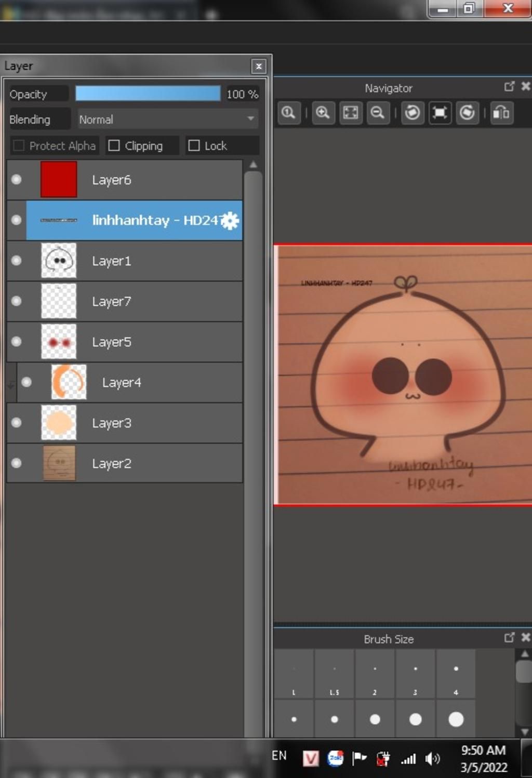Select the Layer2 row by name
The height and width of the screenshot is (778, 532).
coord(112,463)
